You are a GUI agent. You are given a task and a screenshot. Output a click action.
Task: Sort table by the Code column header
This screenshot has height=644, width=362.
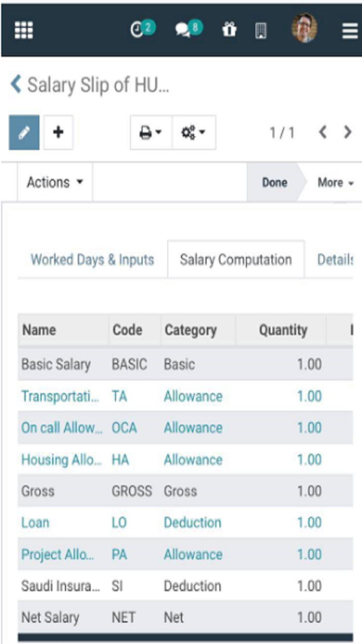click(127, 330)
